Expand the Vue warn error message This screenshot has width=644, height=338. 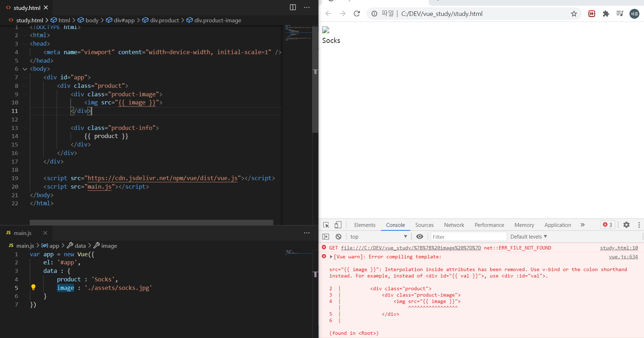click(331, 257)
